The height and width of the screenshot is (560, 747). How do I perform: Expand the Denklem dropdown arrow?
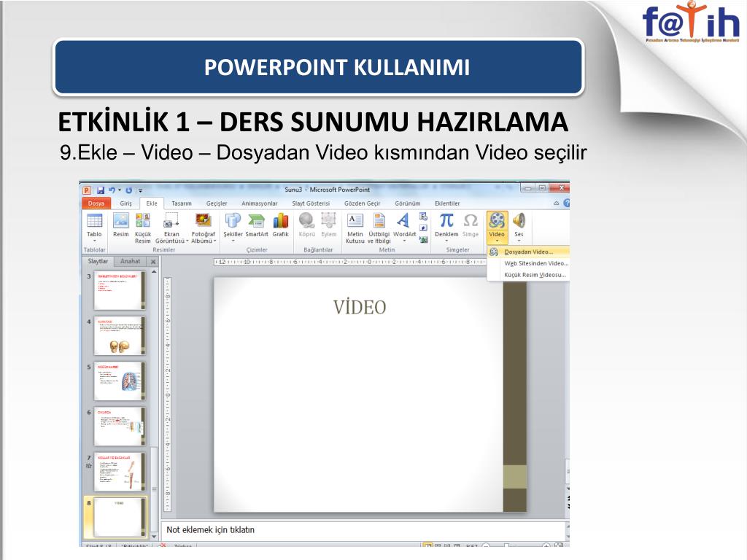click(x=446, y=241)
